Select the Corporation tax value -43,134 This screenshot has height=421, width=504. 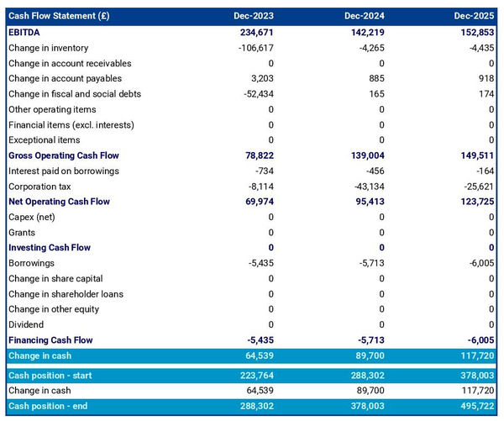pyautogui.click(x=365, y=187)
